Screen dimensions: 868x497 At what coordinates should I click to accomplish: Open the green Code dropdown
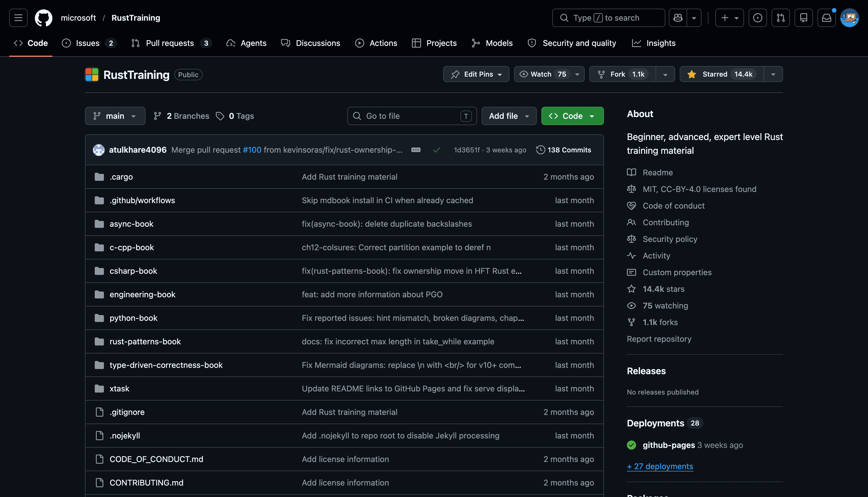[572, 116]
